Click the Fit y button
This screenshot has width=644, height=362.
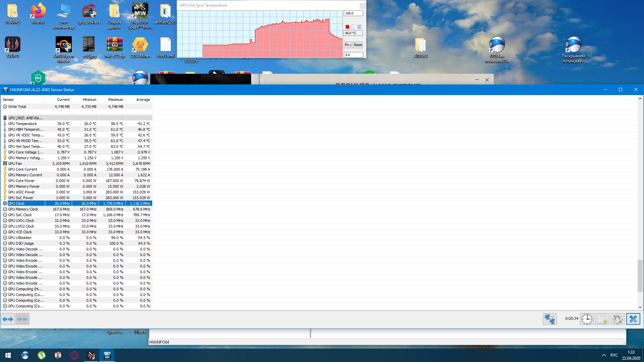point(348,45)
